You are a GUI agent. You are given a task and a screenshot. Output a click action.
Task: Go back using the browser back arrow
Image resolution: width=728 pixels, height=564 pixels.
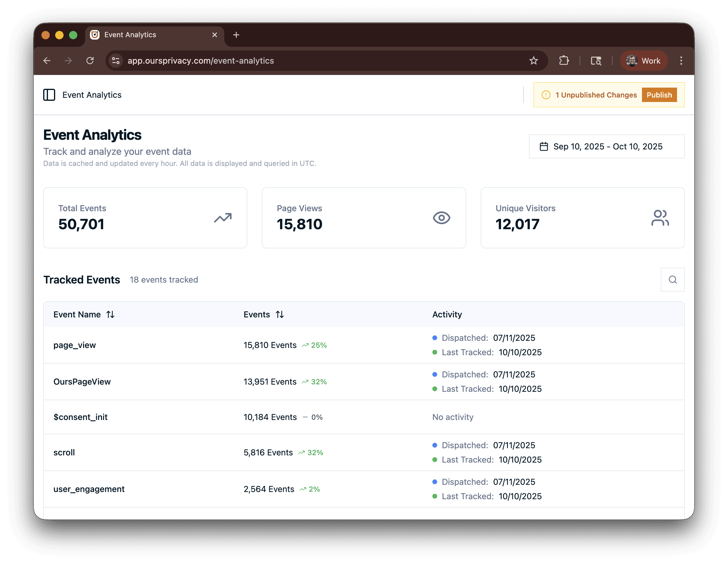(47, 61)
